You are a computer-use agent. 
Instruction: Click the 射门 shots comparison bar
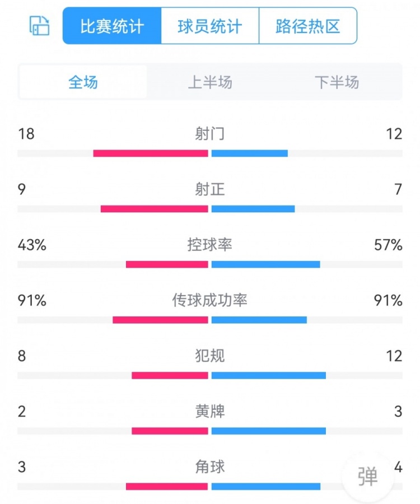point(210,151)
